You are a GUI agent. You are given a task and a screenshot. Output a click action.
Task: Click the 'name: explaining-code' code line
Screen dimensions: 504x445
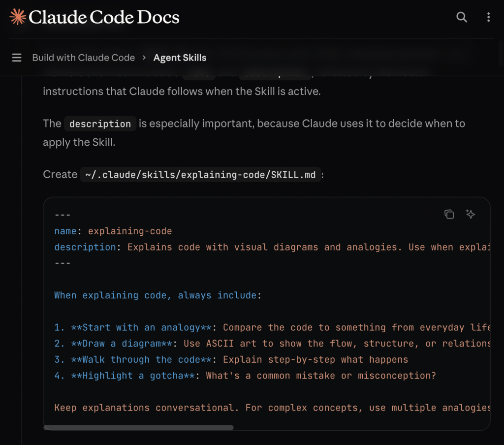pos(113,231)
